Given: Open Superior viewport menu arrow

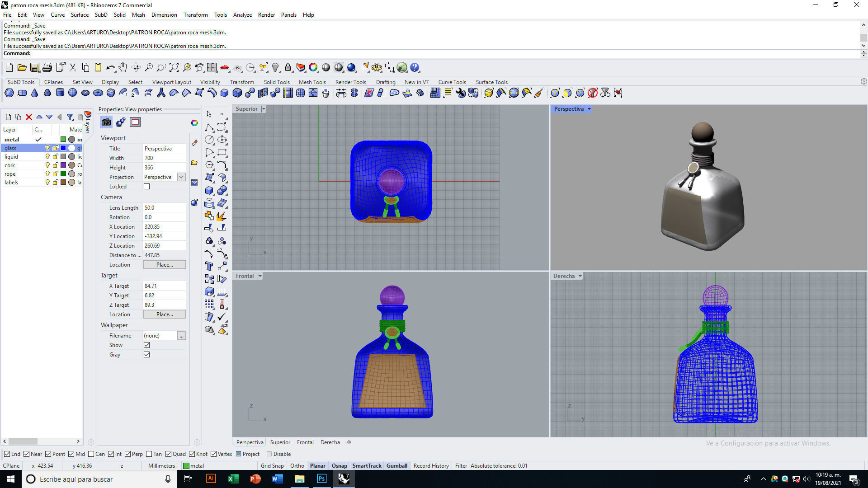Looking at the screenshot, I should 264,109.
